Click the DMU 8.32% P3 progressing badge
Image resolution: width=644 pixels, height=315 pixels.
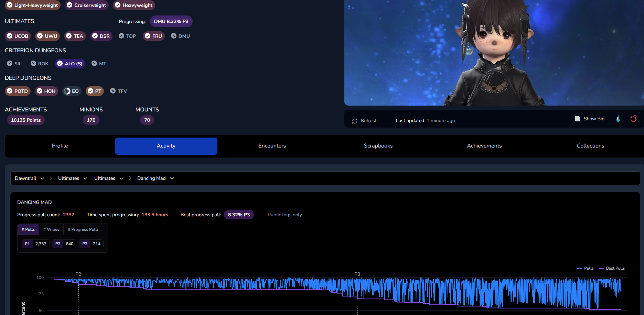171,21
